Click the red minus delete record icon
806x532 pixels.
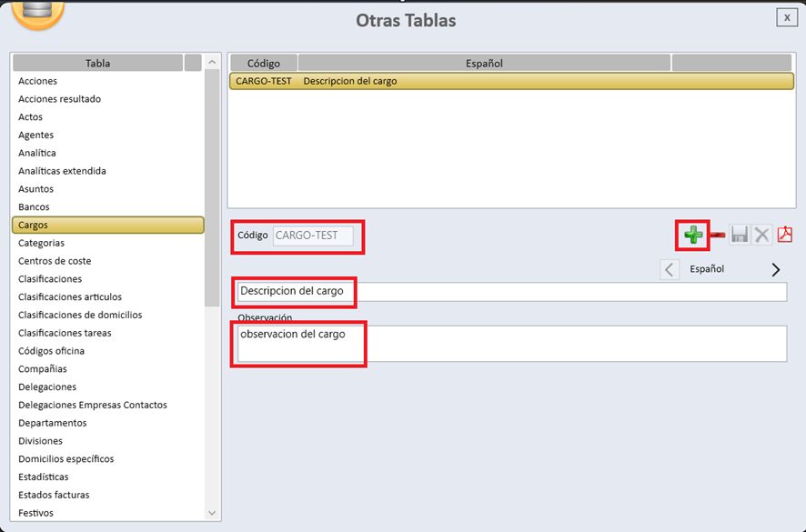pos(717,236)
